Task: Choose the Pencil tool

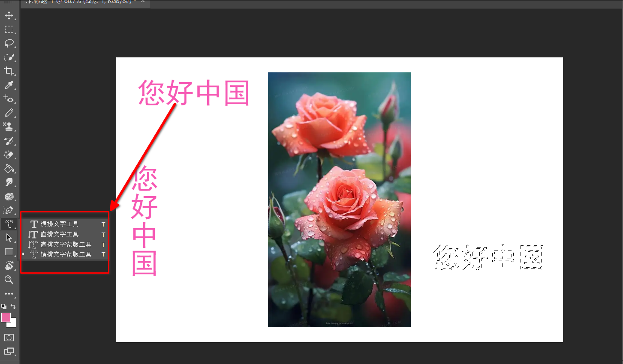Action: coord(9,113)
